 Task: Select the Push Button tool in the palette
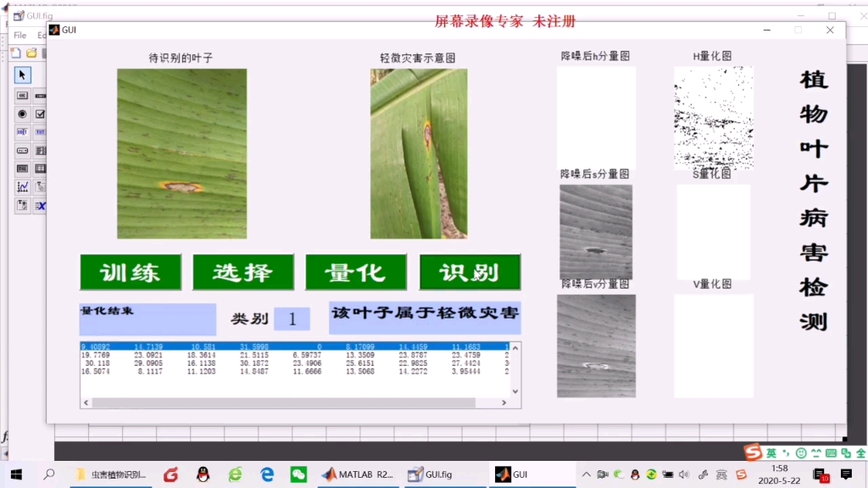(x=22, y=95)
